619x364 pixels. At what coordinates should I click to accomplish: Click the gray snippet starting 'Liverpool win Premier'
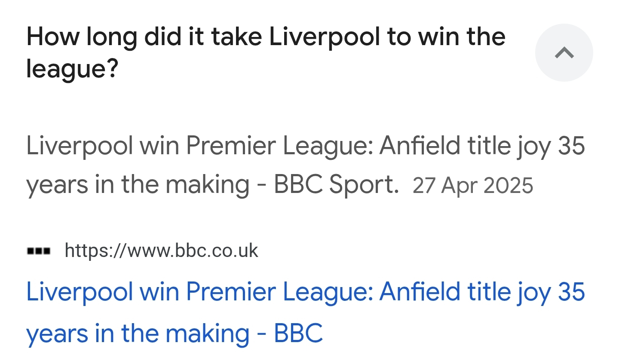coord(306,165)
